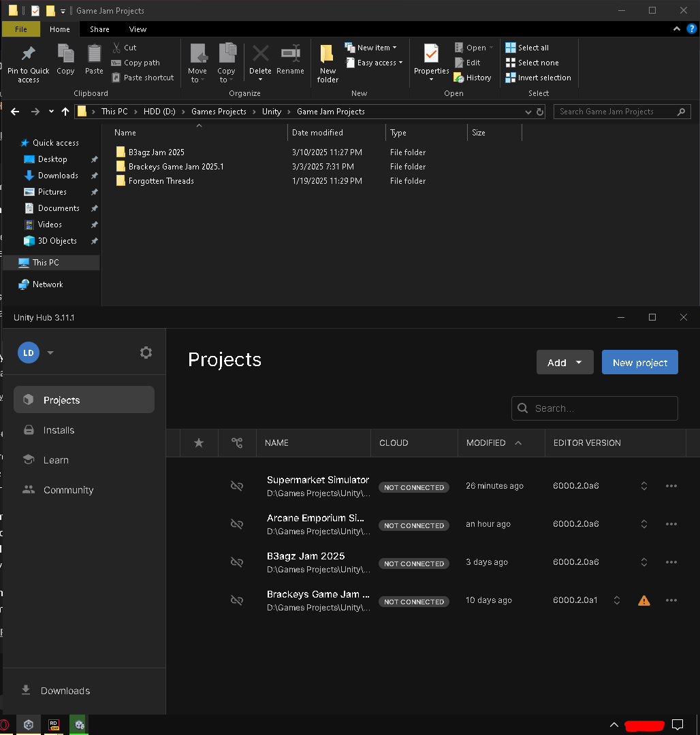Viewport: 700px width, 735px height.
Task: Click Edit in Open group
Action: click(x=467, y=63)
